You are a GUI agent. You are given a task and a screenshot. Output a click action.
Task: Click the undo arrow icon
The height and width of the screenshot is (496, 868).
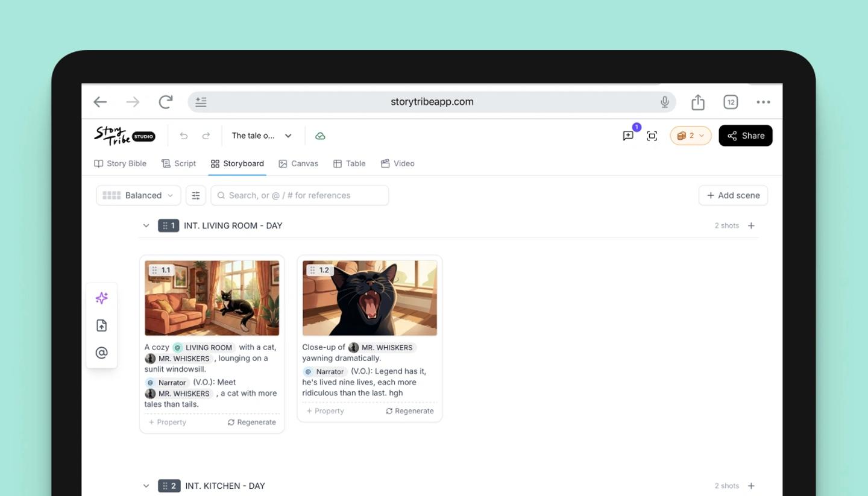(x=184, y=136)
